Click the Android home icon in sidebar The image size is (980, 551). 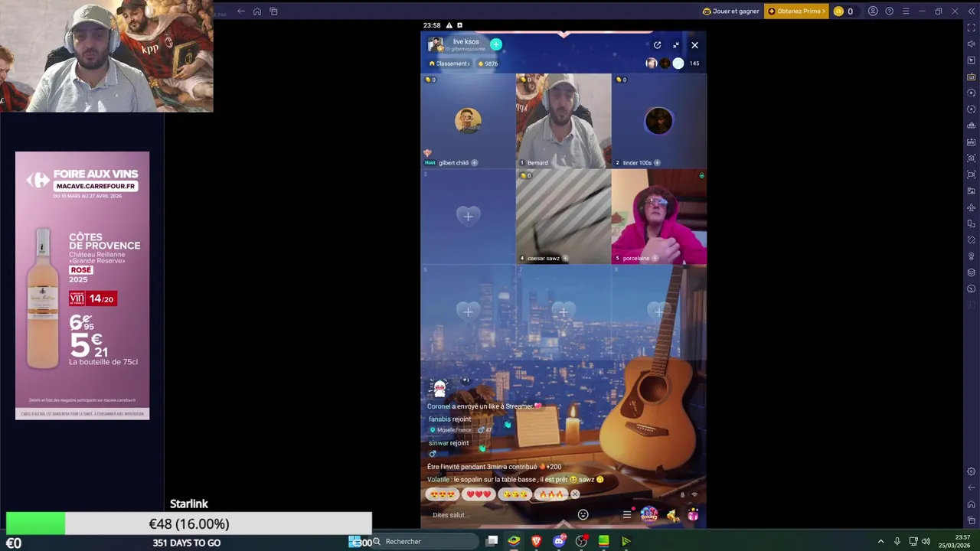coord(972,504)
